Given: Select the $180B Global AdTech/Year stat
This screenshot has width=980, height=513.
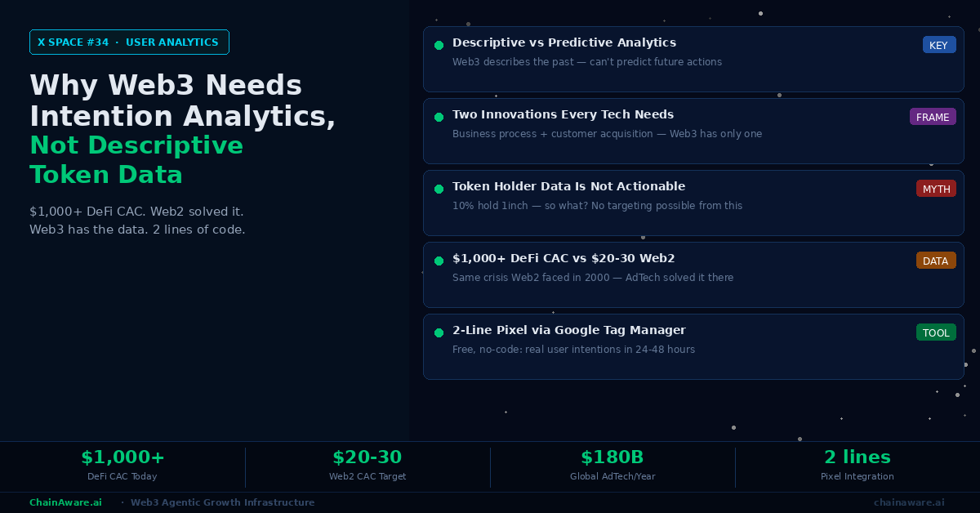Looking at the screenshot, I should 612,465.
